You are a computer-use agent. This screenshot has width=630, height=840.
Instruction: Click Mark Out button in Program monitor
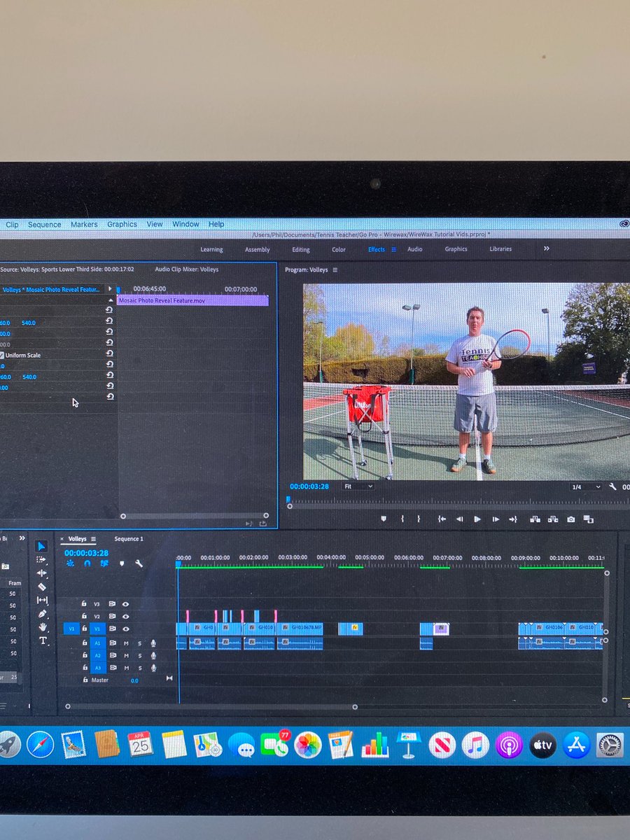coord(419,519)
